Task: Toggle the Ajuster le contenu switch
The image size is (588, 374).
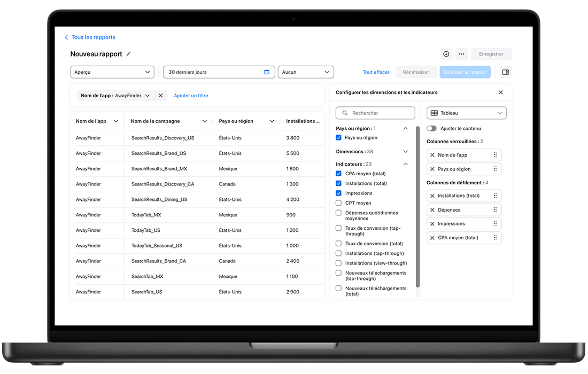Action: tap(431, 128)
